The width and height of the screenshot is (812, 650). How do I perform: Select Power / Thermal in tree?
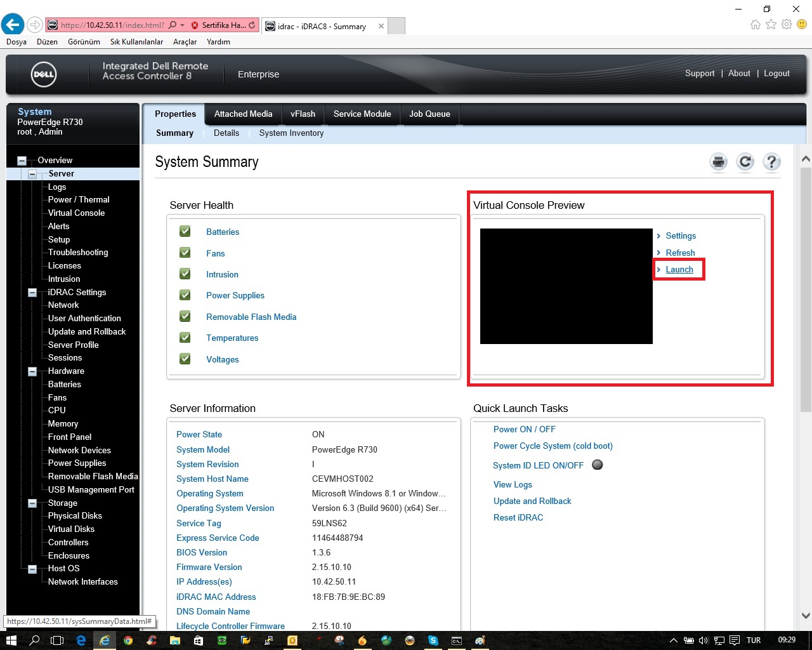click(79, 200)
